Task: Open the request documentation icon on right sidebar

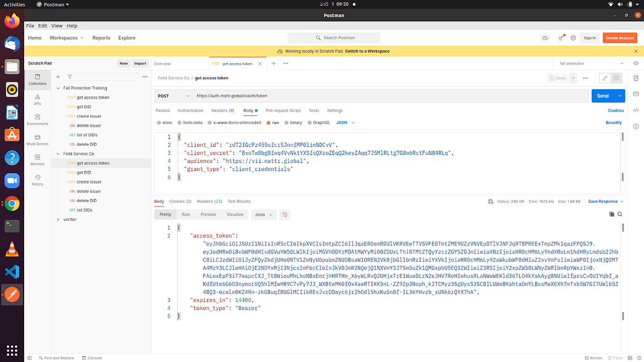Action: [x=635, y=78]
